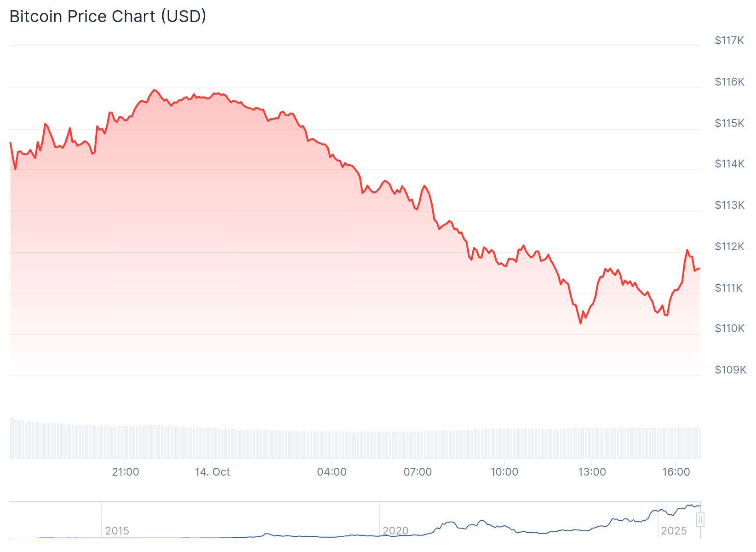Click the 13:00 time axis label
The width and height of the screenshot is (756, 552).
(592, 472)
